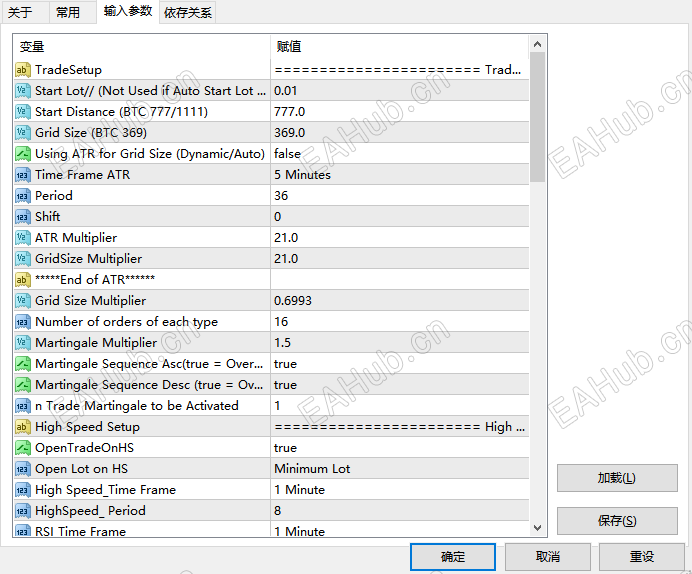The image size is (692, 574).
Task: Select the 输入参数 tab
Action: pyautogui.click(x=128, y=11)
